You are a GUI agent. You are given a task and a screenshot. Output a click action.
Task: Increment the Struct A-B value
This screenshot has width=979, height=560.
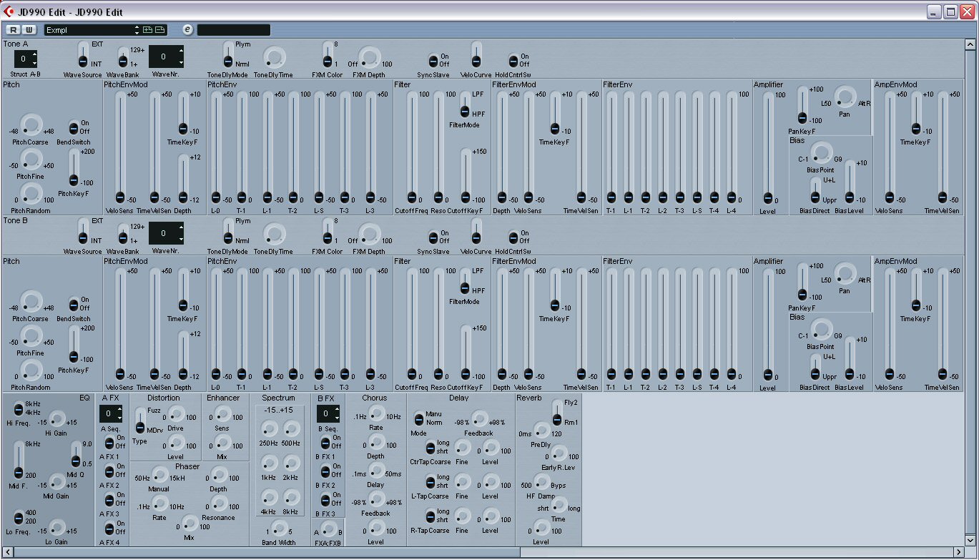click(34, 54)
